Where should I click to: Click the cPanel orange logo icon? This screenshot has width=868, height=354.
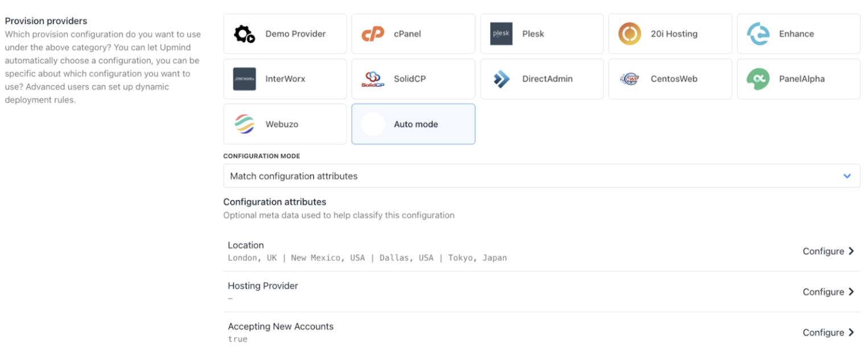[373, 34]
